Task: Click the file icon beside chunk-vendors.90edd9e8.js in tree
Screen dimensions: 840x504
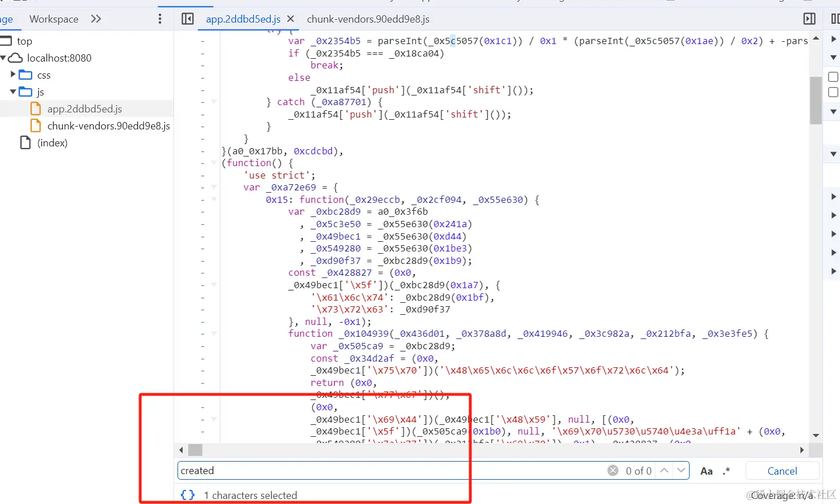Action: point(36,125)
